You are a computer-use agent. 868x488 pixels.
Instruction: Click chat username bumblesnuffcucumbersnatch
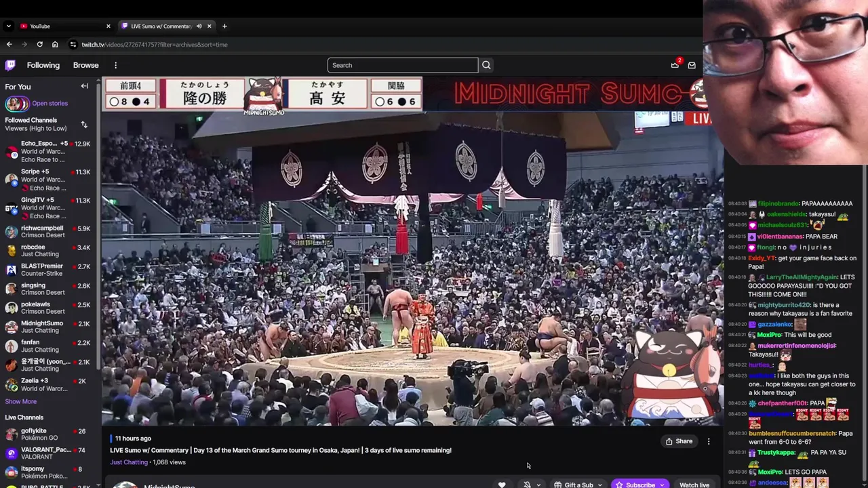[x=792, y=433]
